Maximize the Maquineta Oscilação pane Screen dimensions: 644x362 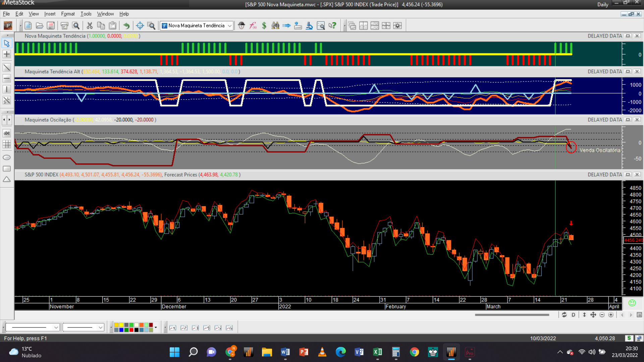(x=628, y=120)
